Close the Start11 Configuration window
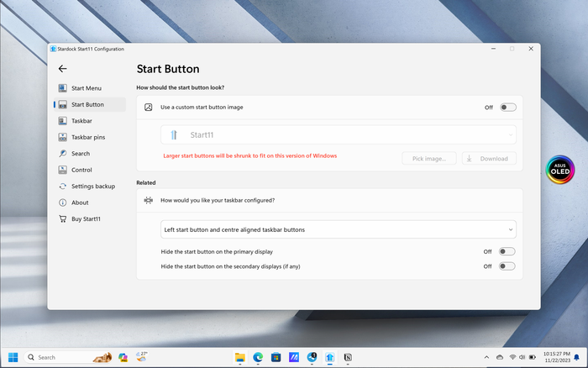Image resolution: width=588 pixels, height=368 pixels. 531,49
